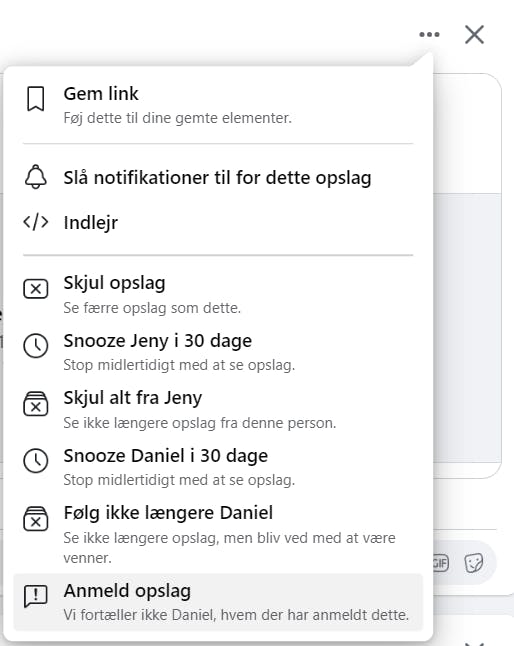
Task: Click the hide-post X box icon
Action: [x=36, y=288]
